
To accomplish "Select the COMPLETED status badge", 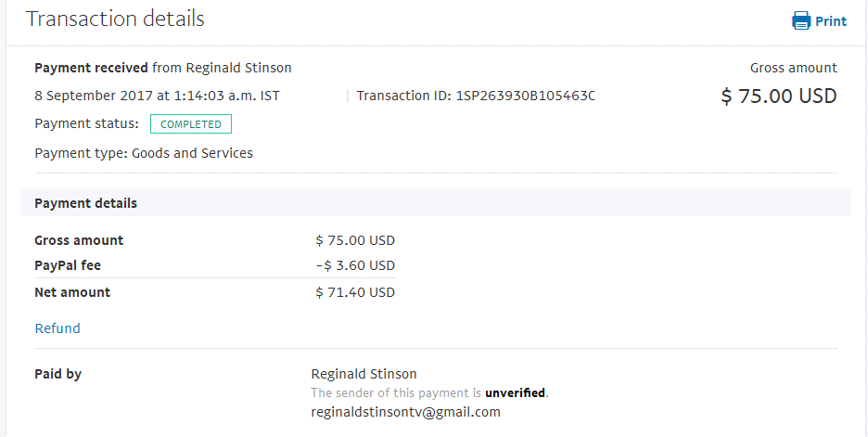I will (191, 124).
